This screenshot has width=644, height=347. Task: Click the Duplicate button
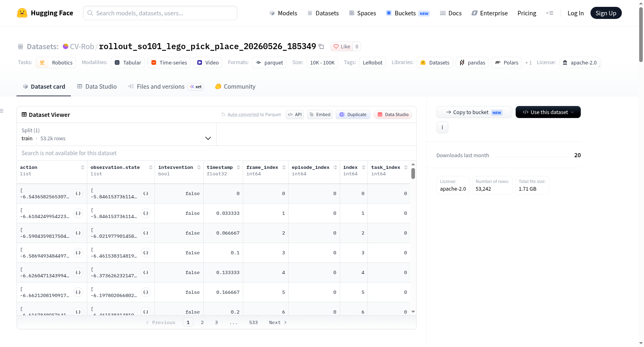[x=353, y=114]
